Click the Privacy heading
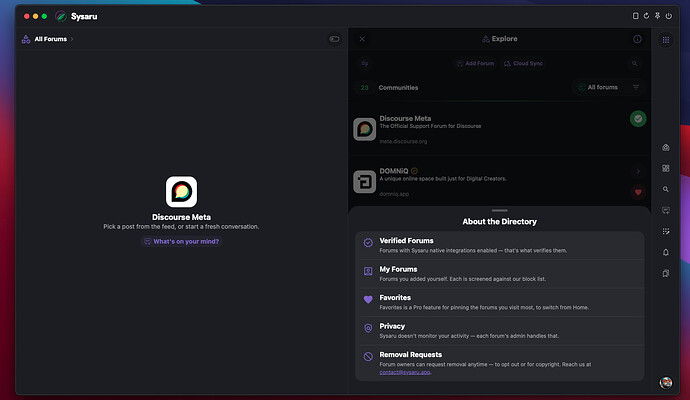Screen dimensions: 690x400 pyautogui.click(x=392, y=326)
